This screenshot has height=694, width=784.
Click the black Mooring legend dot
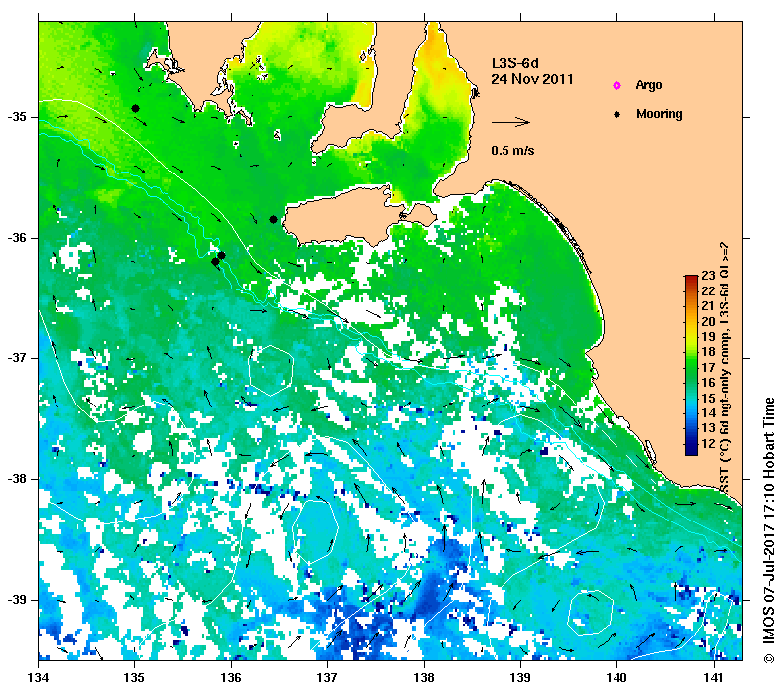616,114
